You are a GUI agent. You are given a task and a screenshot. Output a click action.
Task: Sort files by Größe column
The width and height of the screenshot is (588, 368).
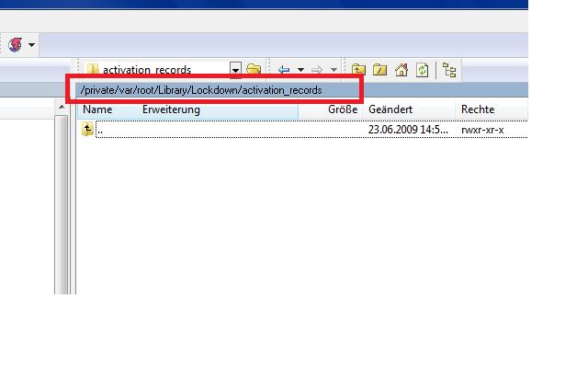[x=343, y=109]
